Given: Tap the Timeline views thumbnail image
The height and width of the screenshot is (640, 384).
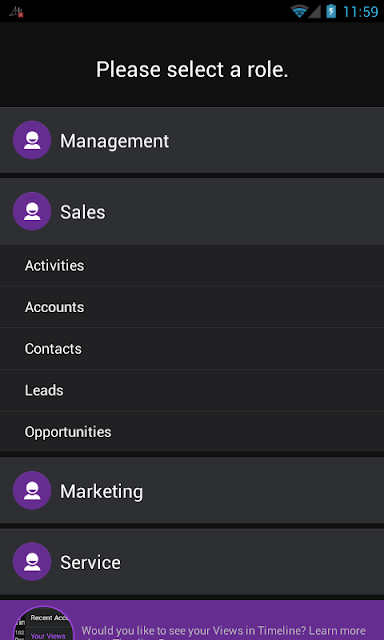Looking at the screenshot, I should pyautogui.click(x=43, y=623).
